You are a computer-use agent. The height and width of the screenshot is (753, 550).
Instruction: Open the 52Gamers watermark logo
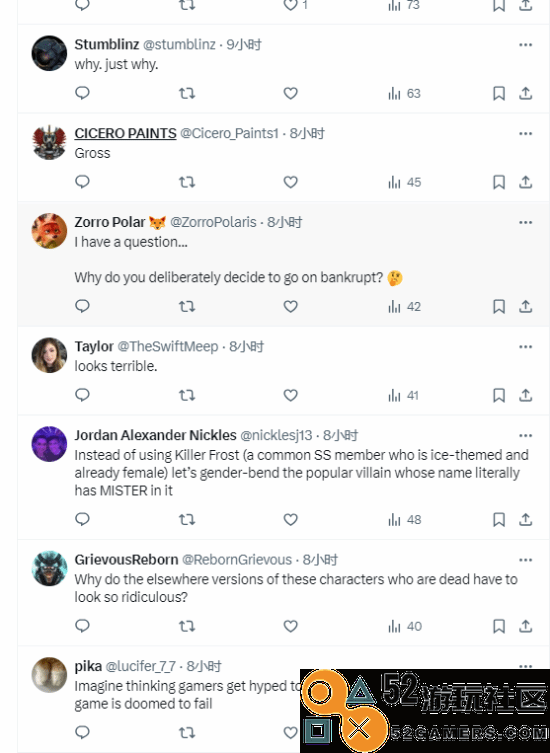(425, 711)
